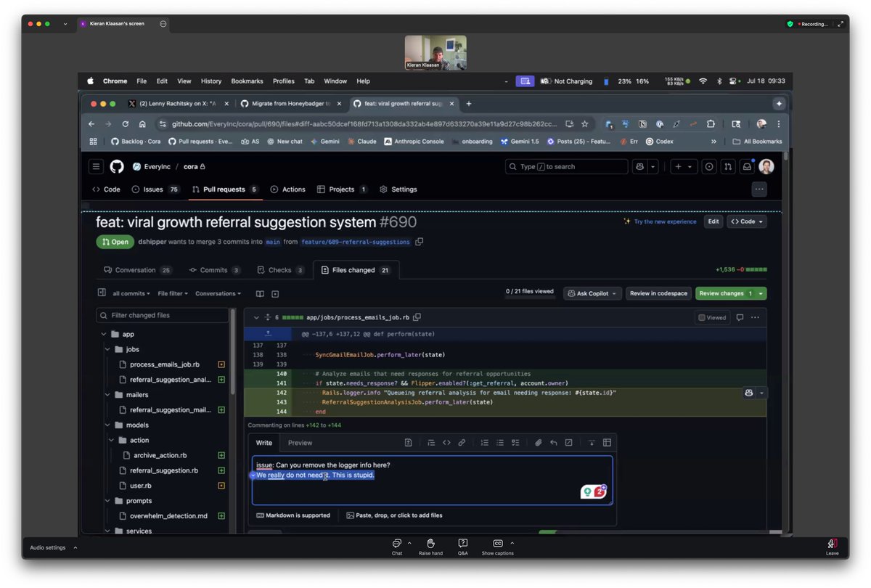Collapse the app folder in file tree
The width and height of the screenshot is (871, 588).
[x=104, y=334]
